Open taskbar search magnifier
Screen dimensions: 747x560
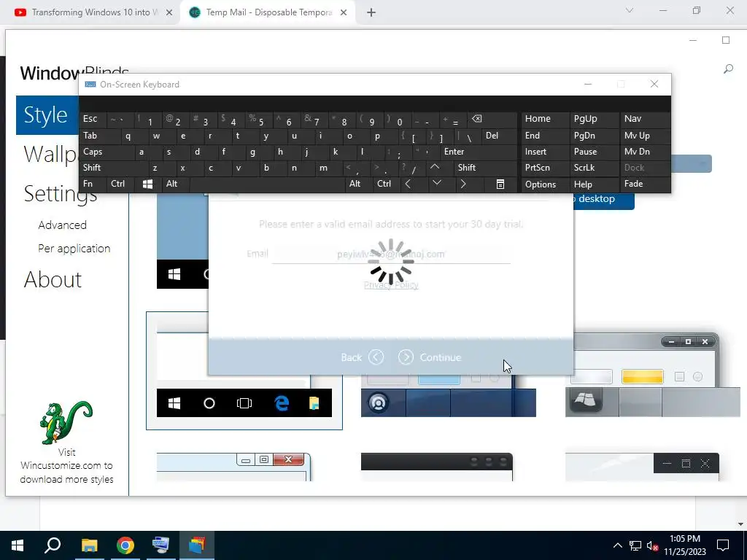[x=53, y=545]
